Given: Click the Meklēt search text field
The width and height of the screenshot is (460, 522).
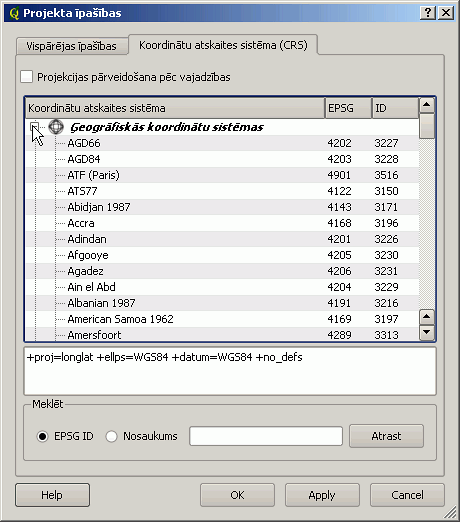Looking at the screenshot, I should coord(266,436).
